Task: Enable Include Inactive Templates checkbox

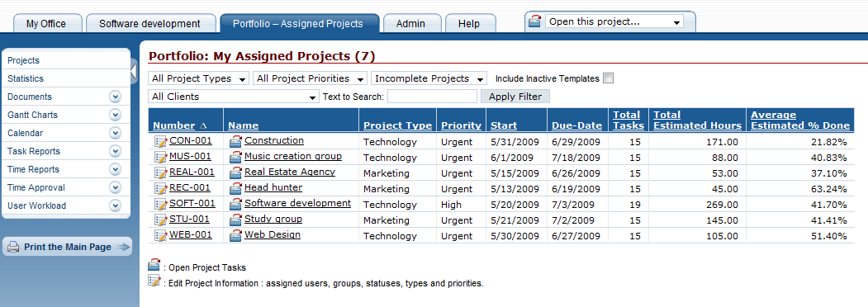Action: point(609,78)
